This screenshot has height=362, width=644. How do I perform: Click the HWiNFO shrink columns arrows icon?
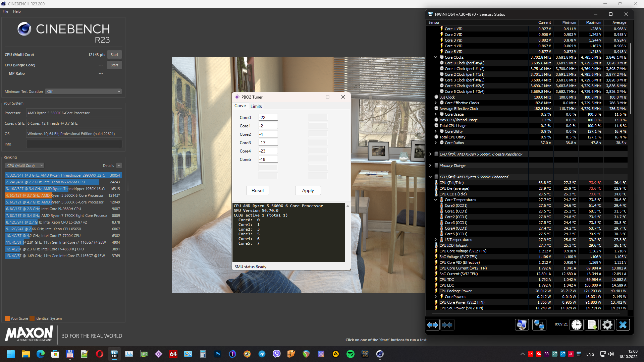pyautogui.click(x=447, y=325)
